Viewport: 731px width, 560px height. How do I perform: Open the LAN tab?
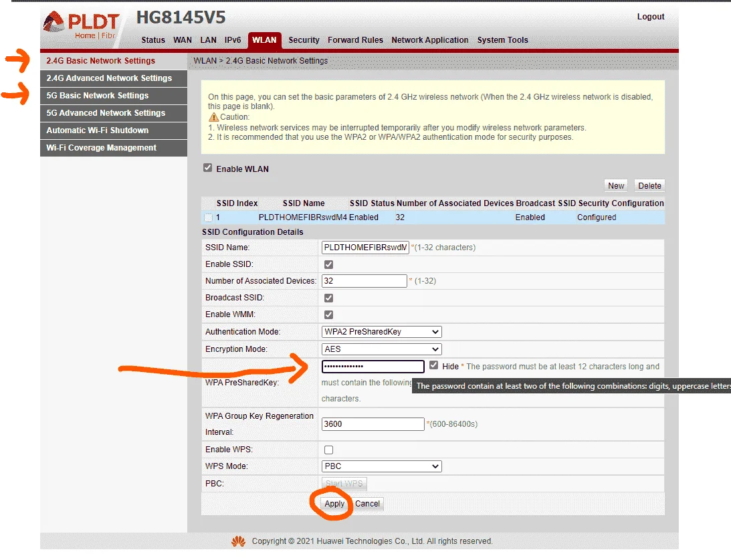208,40
